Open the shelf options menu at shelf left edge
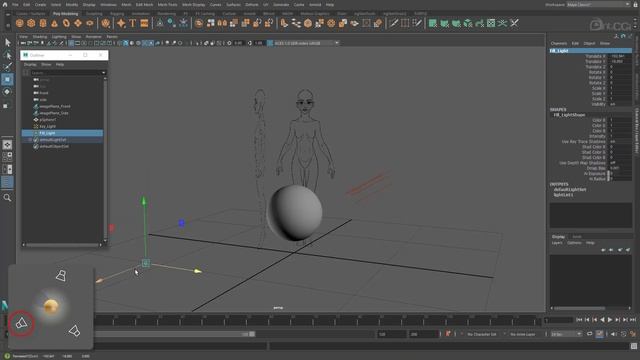Image resolution: width=640 pixels, height=360 pixels. [x=8, y=25]
